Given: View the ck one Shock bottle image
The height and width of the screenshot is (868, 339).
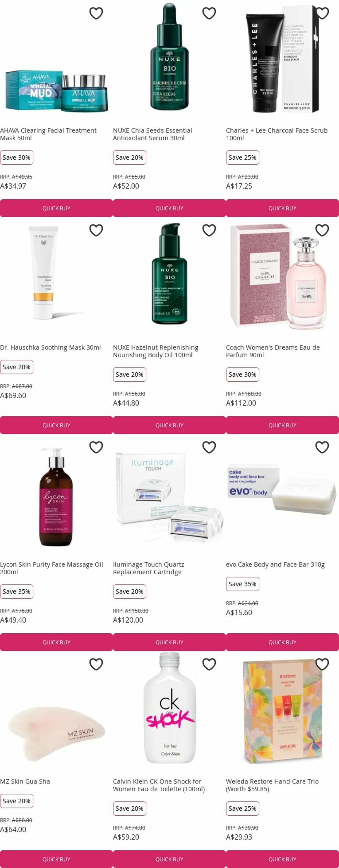Looking at the screenshot, I should pos(170,708).
